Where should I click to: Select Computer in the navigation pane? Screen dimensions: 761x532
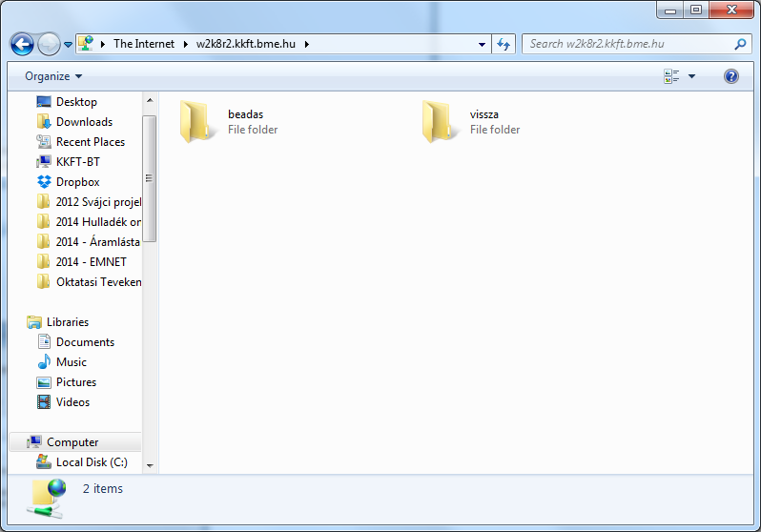click(x=72, y=442)
